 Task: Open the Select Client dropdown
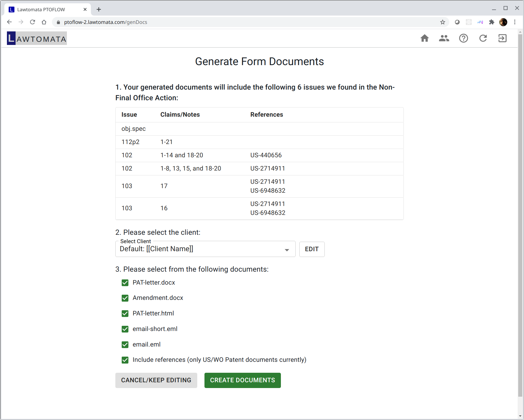click(x=205, y=249)
